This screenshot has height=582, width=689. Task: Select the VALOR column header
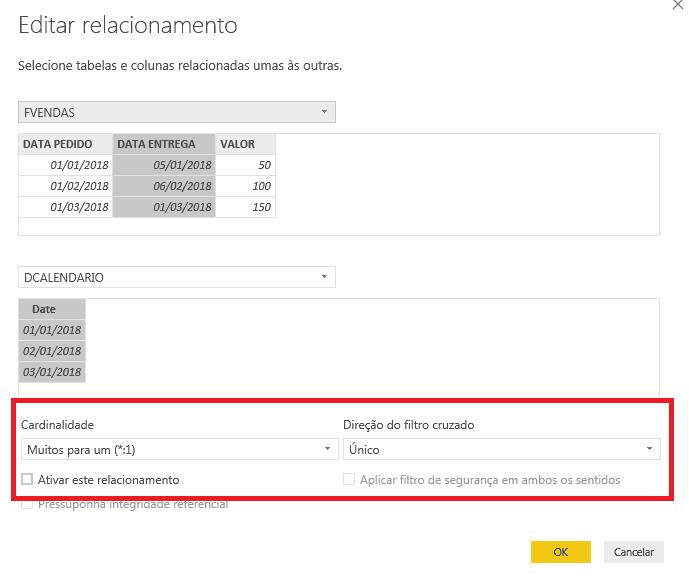(245, 144)
